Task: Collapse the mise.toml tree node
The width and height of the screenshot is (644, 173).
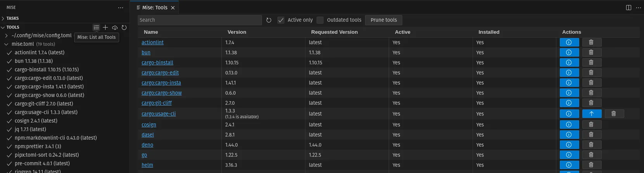Action: tap(6, 44)
